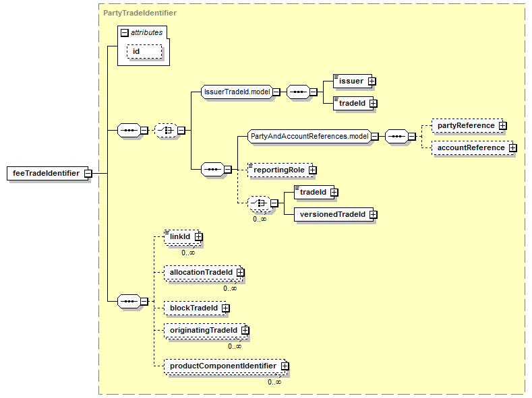Collapse the sequence after IssuerTradeId.model

313,92
